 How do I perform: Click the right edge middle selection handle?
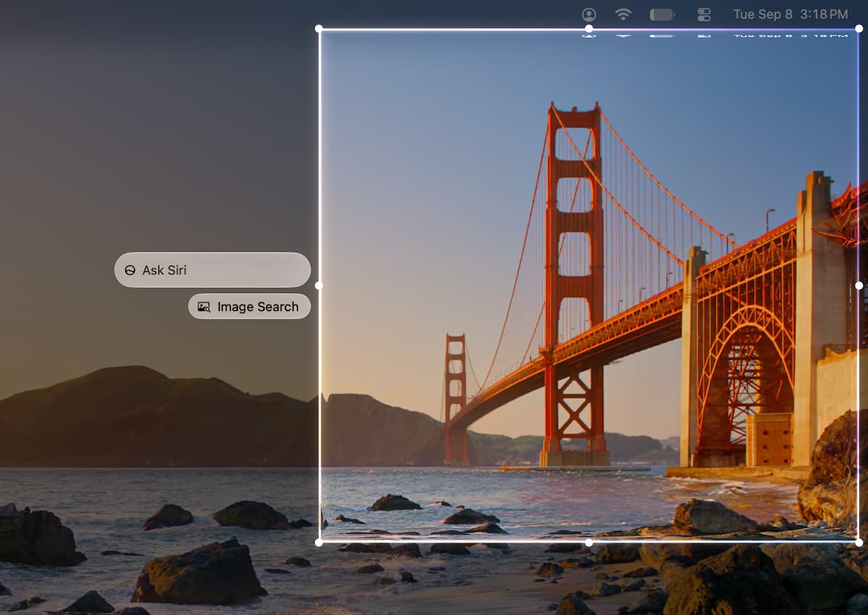(859, 285)
